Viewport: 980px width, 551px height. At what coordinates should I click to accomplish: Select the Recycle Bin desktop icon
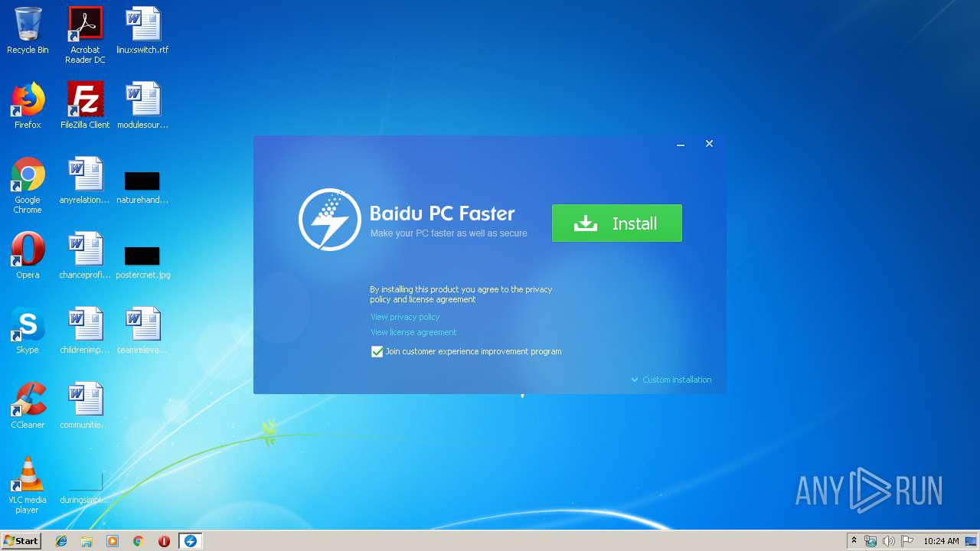28,31
